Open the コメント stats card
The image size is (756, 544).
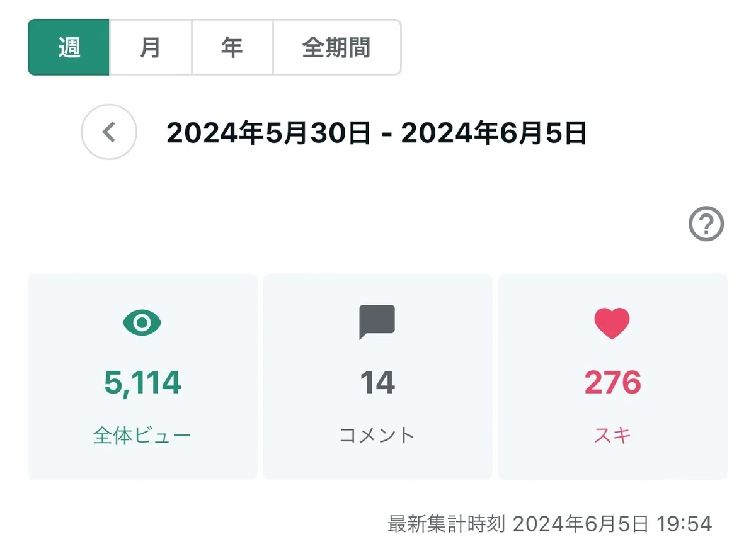[x=377, y=377]
